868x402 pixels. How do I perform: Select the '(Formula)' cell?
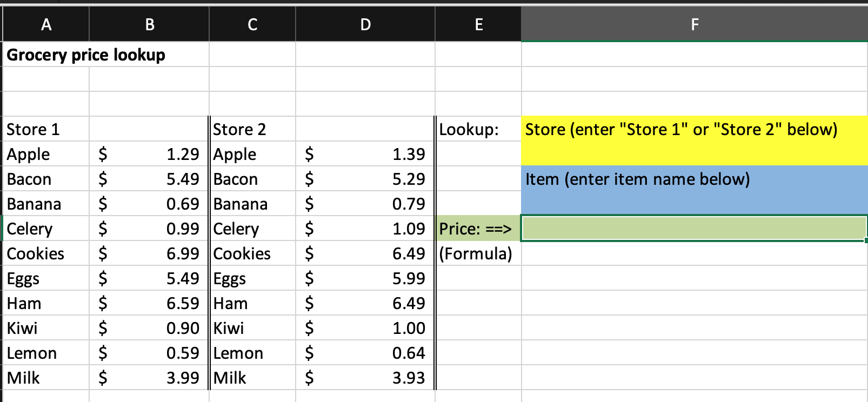coord(475,253)
